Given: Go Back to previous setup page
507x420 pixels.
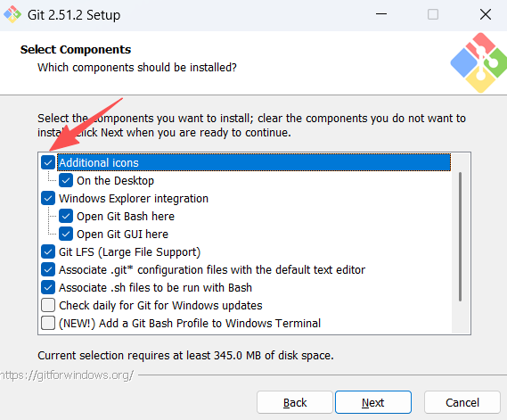Looking at the screenshot, I should (295, 402).
